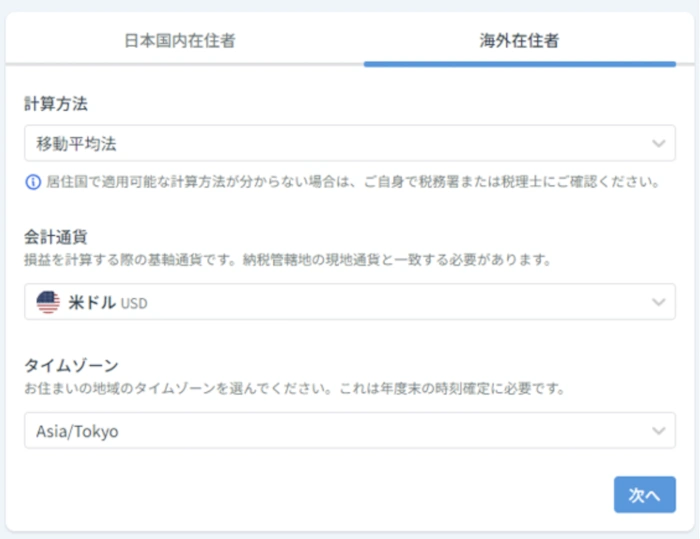Click the chevron of the Asia/Tokyo dropdown
This screenshot has height=539, width=700.
(x=658, y=431)
